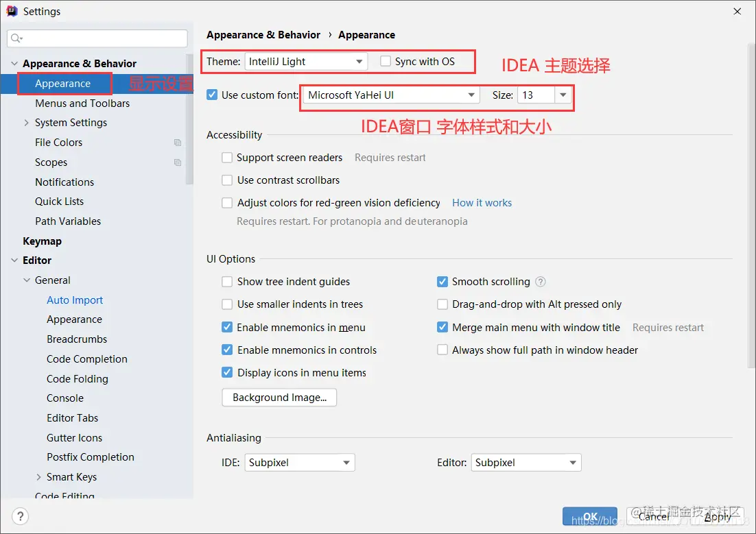Collapse the General tree node
Viewport: 756px width, 534px height.
pyautogui.click(x=27, y=280)
